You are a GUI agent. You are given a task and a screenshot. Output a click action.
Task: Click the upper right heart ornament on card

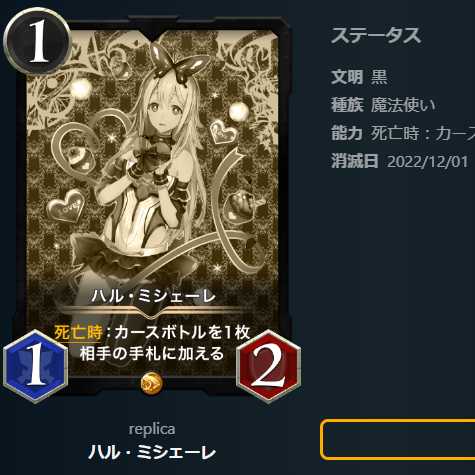pos(224,132)
